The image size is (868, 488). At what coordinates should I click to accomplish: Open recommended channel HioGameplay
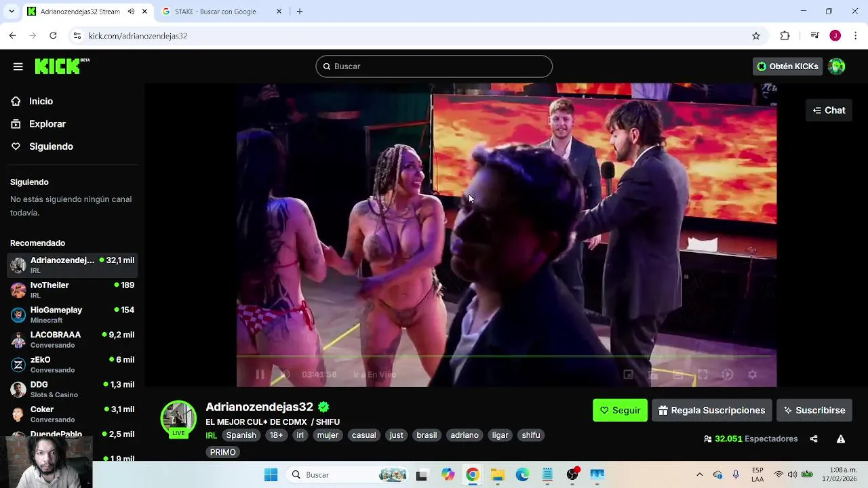[73, 314]
